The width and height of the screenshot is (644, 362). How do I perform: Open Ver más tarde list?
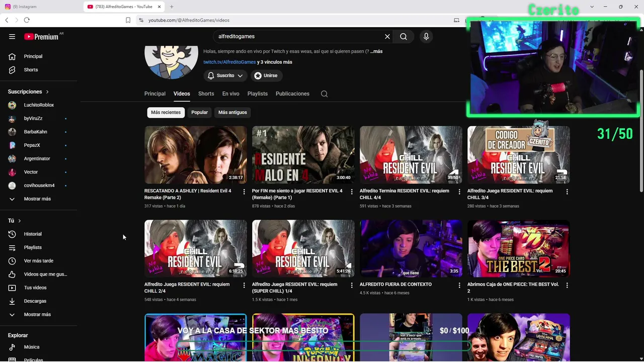pos(39,261)
